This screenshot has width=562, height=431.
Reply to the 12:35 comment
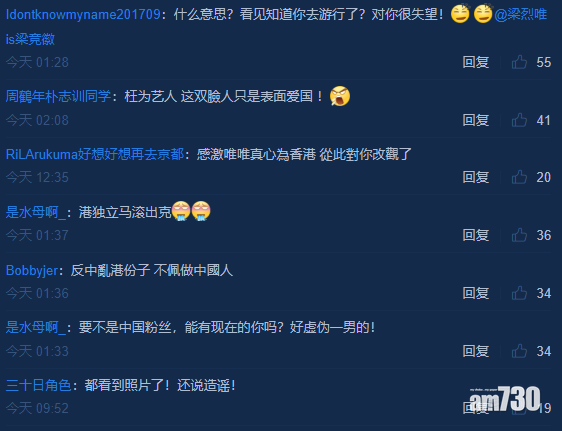click(476, 177)
